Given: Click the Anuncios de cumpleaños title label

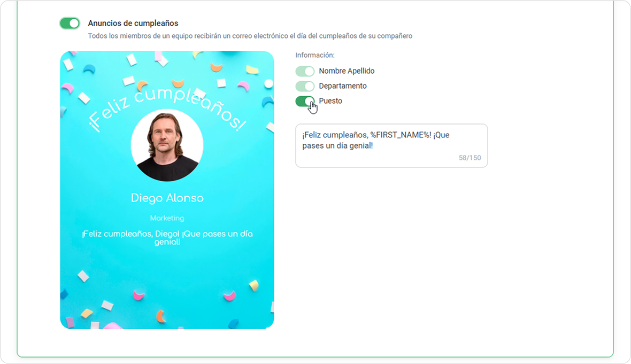Looking at the screenshot, I should click(133, 24).
